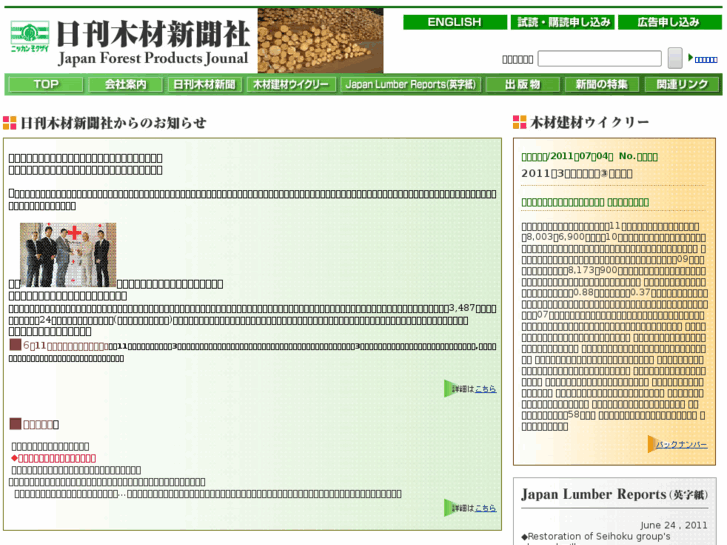Open the 木材建材ウイクリー menu item
The height and width of the screenshot is (545, 727).
(x=291, y=84)
